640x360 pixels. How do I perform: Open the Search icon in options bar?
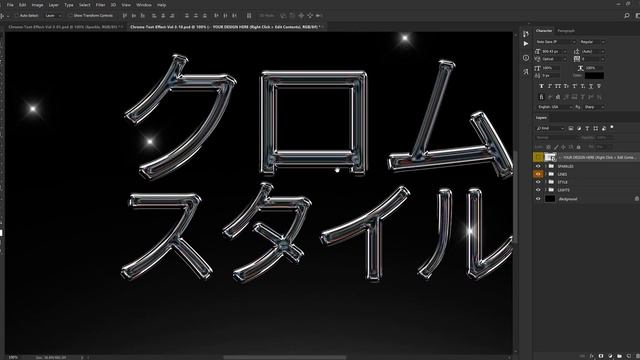click(x=627, y=16)
